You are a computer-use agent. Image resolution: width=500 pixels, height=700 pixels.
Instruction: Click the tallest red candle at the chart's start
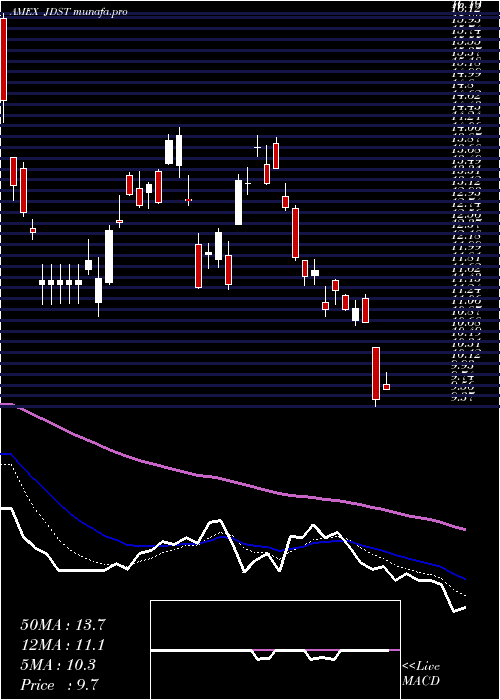coord(4,60)
